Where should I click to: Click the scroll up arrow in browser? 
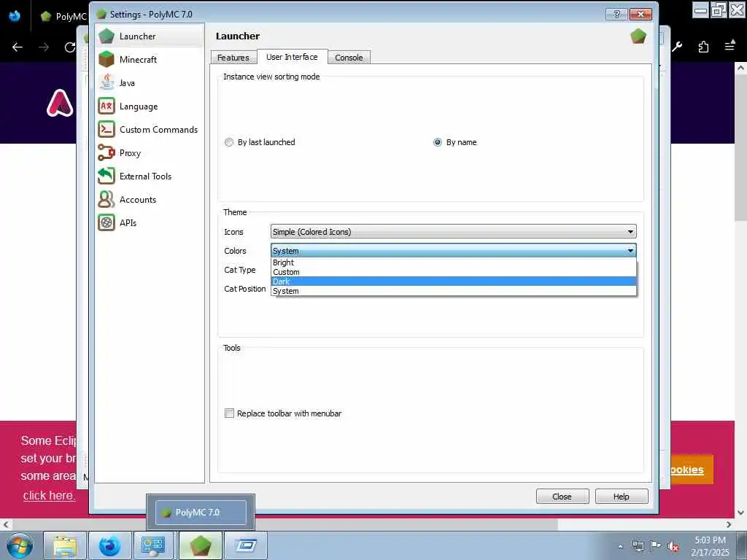[x=740, y=68]
